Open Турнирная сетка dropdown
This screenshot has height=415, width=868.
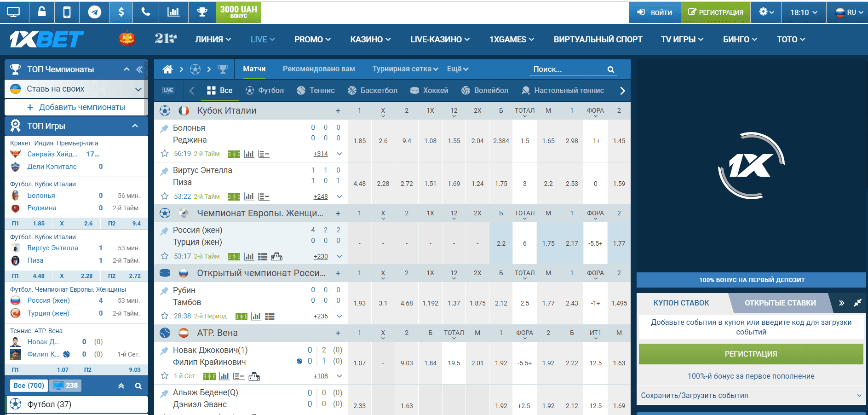point(405,69)
